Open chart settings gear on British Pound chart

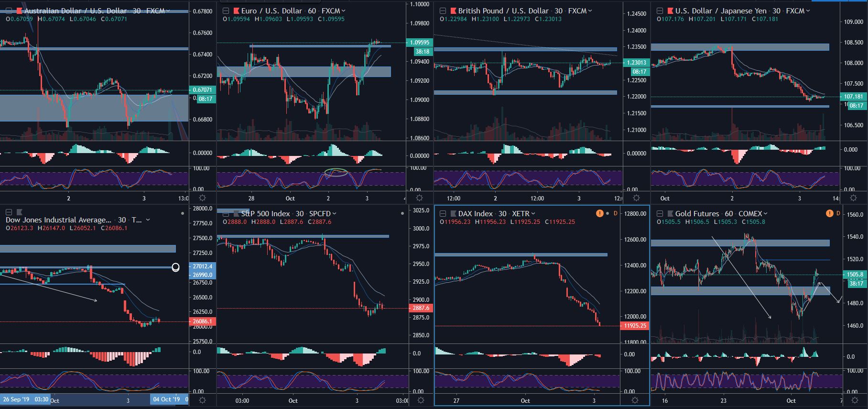click(x=636, y=198)
